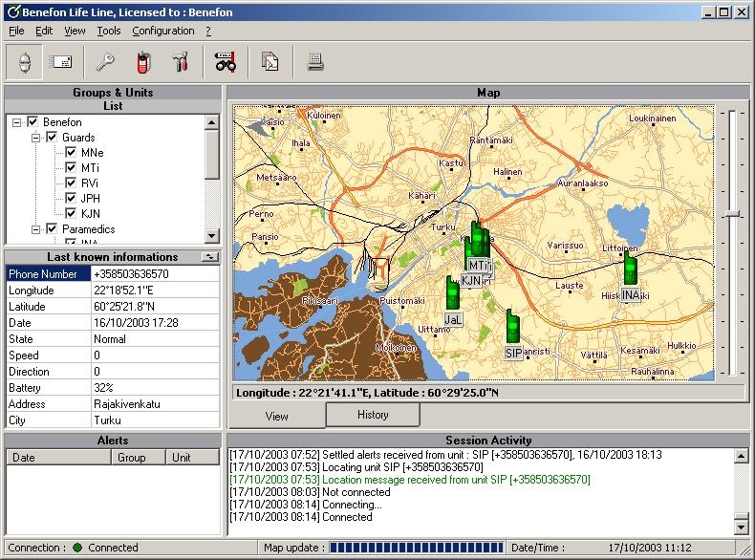
Task: Open the View menu
Action: click(75, 31)
